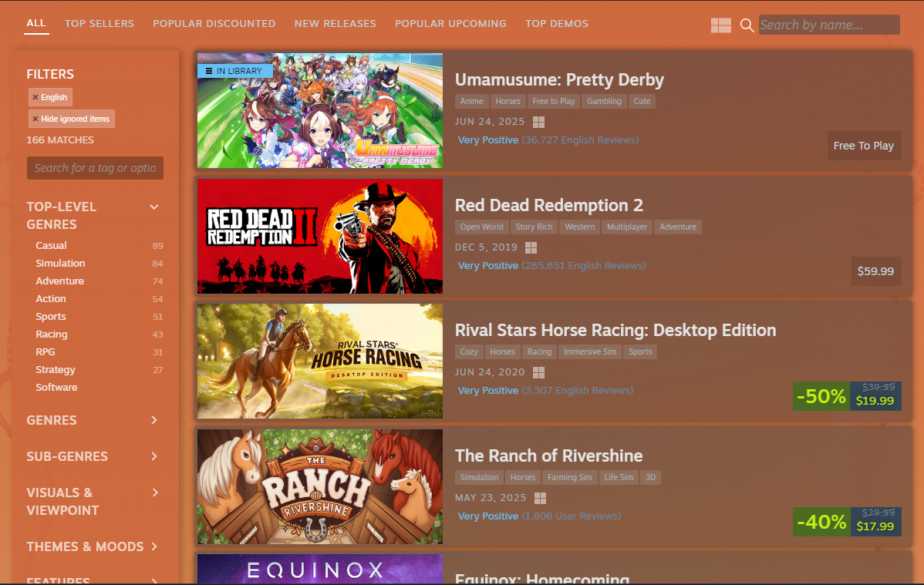Click the Multiplayer tag
This screenshot has height=585, width=924.
pos(627,227)
